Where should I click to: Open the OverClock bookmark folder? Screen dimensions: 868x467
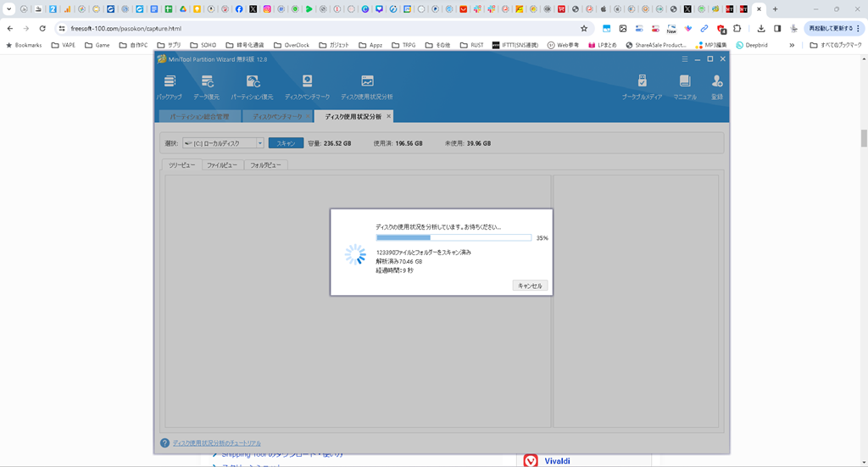coord(292,46)
